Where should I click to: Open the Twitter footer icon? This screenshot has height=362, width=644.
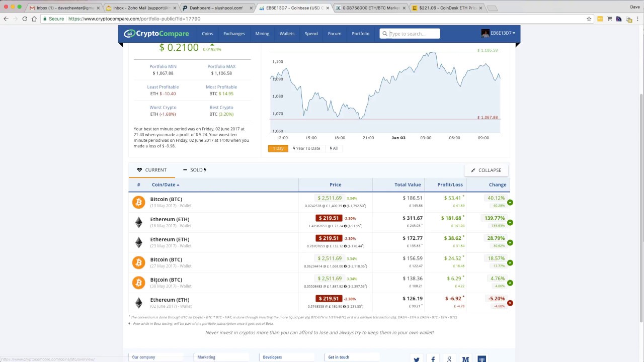417,359
